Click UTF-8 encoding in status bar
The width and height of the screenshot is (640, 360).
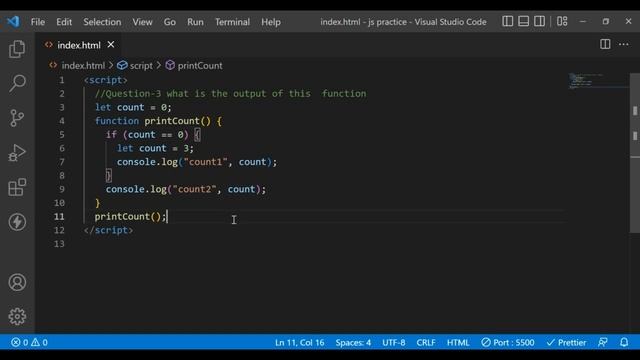pyautogui.click(x=393, y=342)
